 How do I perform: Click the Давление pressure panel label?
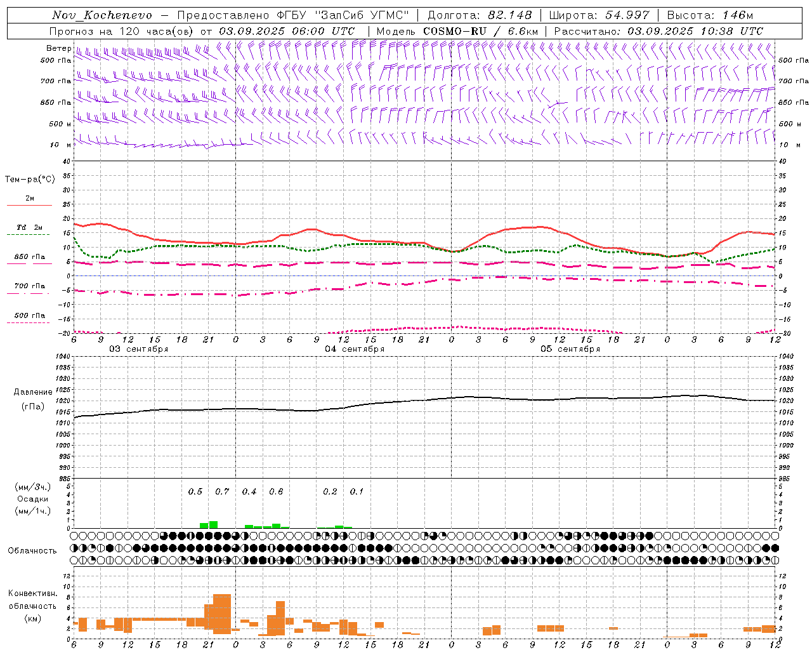pos(32,392)
